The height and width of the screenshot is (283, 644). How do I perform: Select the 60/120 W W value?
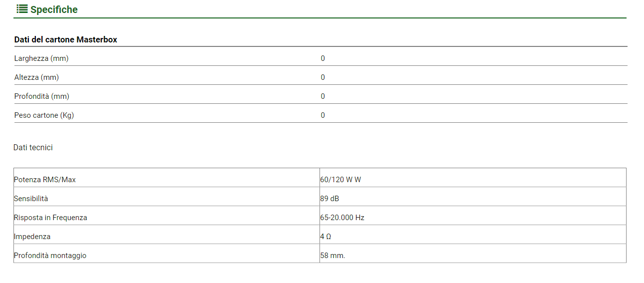click(340, 180)
